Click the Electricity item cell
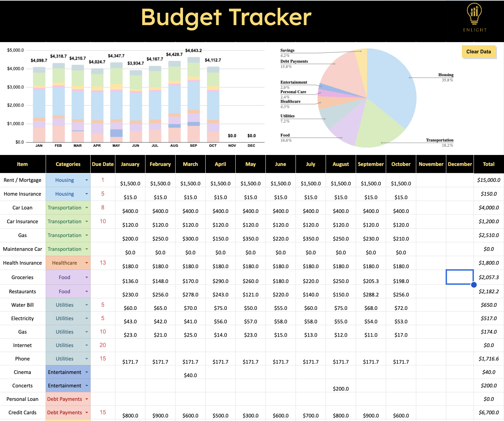Image resolution: width=504 pixels, height=421 pixels. pos(23,318)
